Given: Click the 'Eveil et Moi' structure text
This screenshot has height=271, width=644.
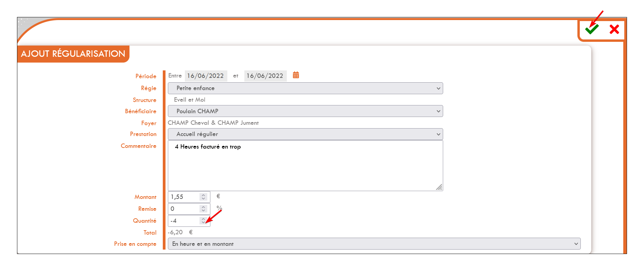Looking at the screenshot, I should coord(190,100).
